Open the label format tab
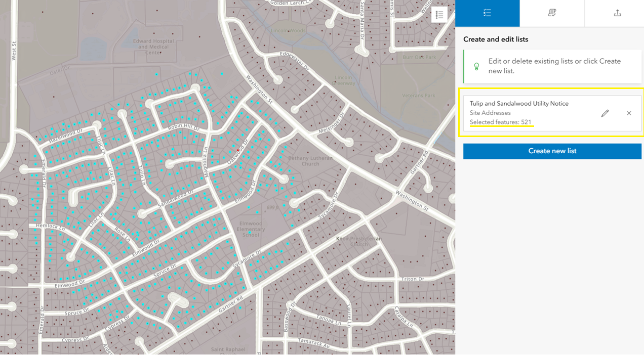 552,13
